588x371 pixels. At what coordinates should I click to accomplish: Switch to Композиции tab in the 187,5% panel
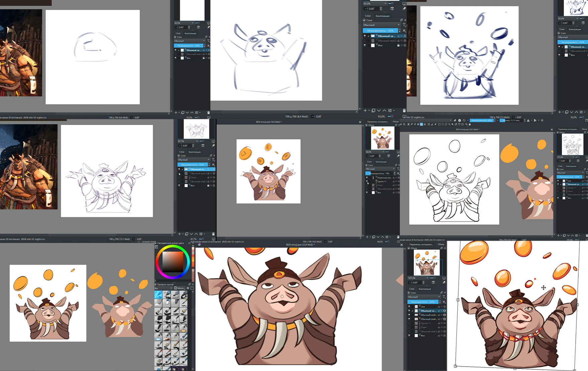[x=425, y=289]
